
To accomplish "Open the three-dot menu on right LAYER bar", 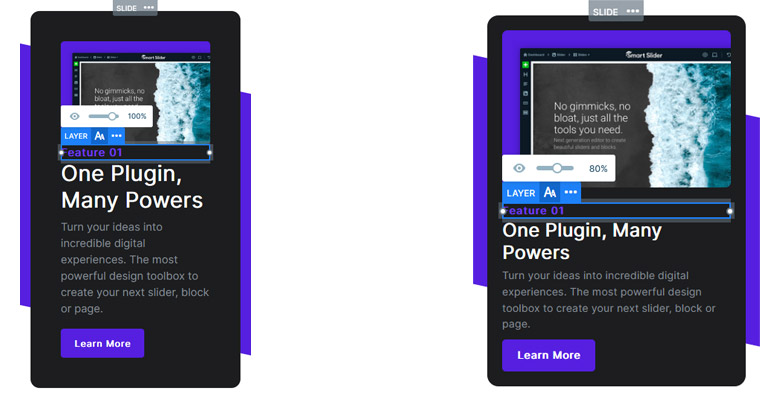I will pyautogui.click(x=571, y=193).
